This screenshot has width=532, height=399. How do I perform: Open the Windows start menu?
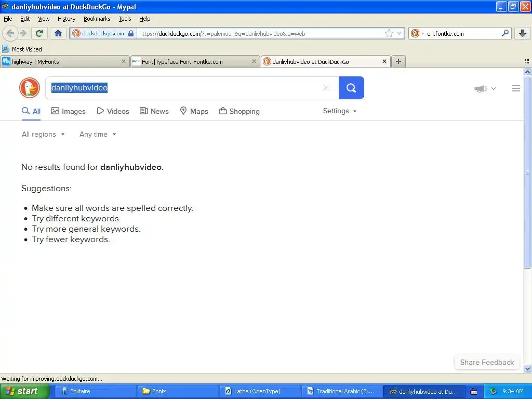25,391
